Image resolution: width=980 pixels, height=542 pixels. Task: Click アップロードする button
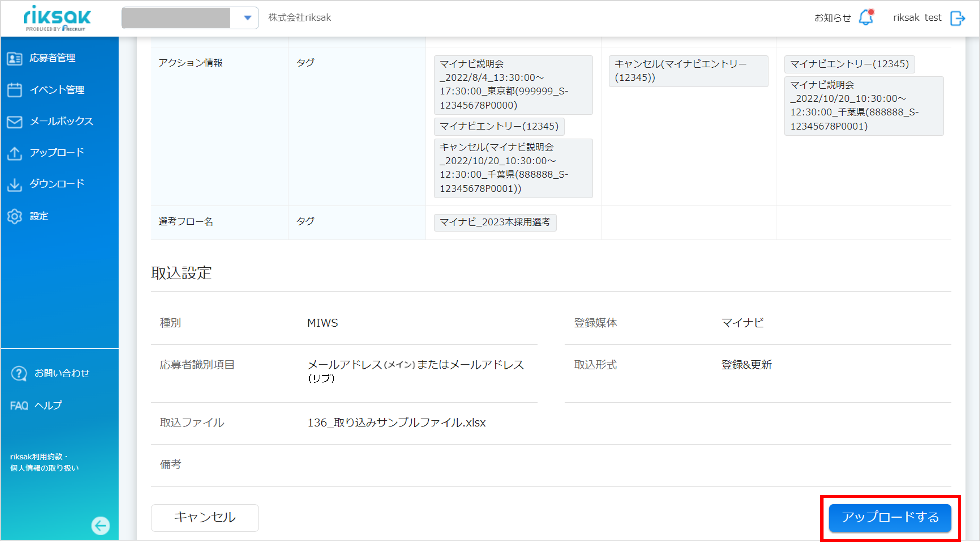890,518
